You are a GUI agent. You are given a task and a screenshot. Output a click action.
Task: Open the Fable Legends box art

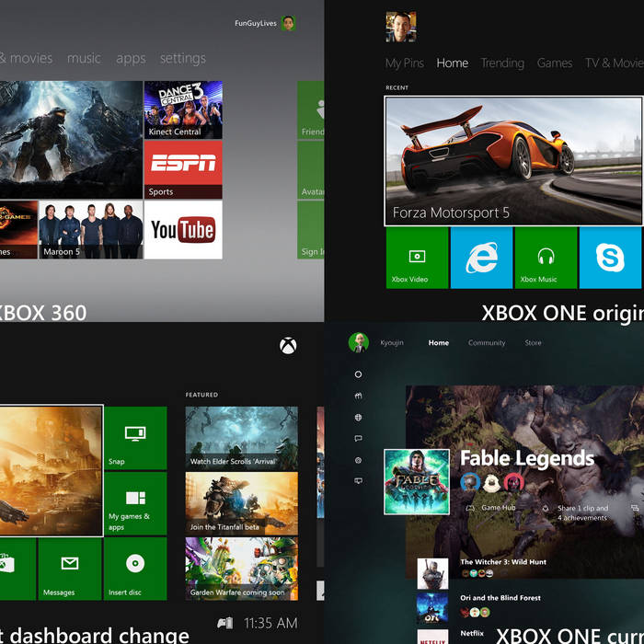pos(417,482)
